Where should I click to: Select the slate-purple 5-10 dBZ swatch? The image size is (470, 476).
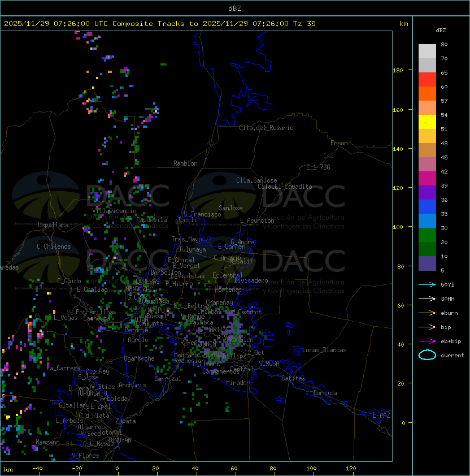coord(427,263)
